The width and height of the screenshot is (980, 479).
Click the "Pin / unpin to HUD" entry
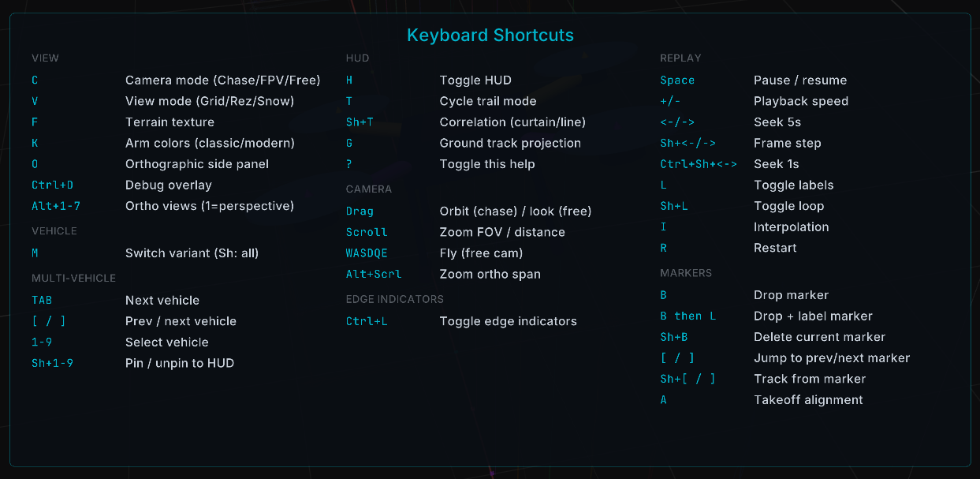[x=179, y=363]
